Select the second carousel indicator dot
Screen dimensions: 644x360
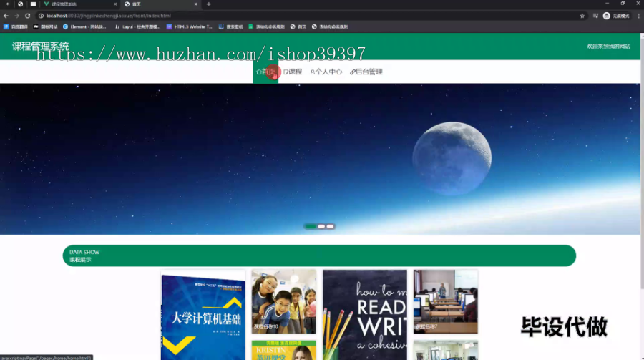[x=321, y=226]
